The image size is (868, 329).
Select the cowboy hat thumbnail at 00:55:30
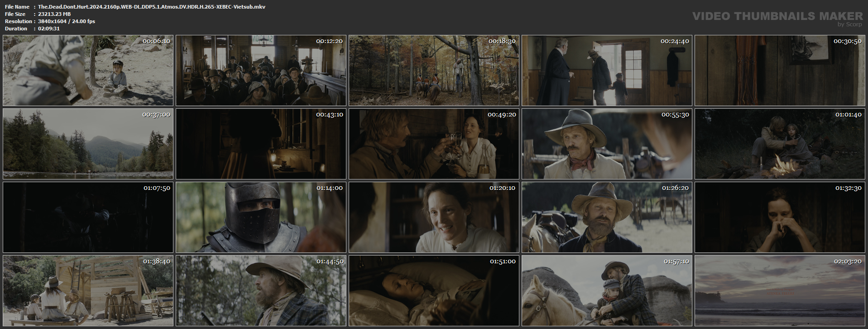click(607, 144)
